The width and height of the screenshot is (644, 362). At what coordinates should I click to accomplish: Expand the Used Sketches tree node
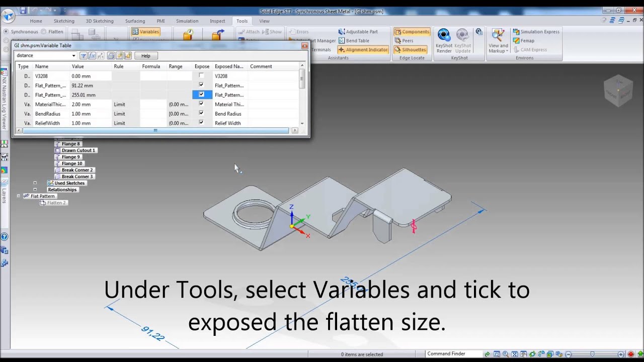[x=35, y=183]
